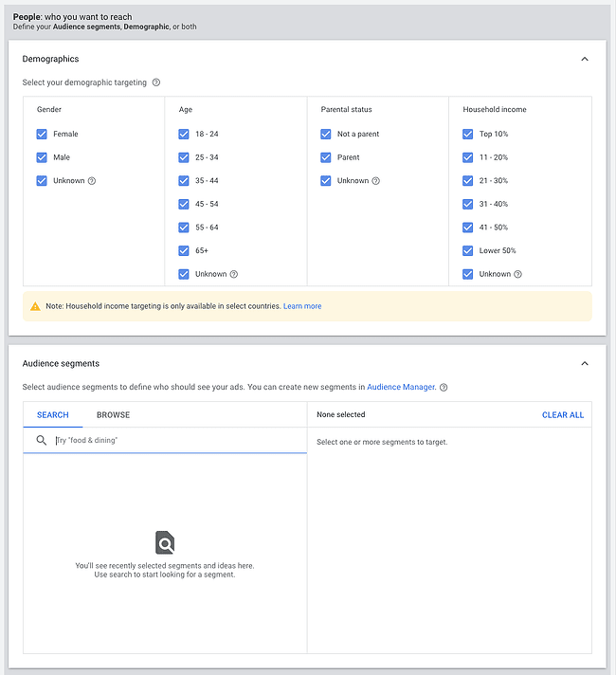Click the warning icon in income note

[35, 306]
